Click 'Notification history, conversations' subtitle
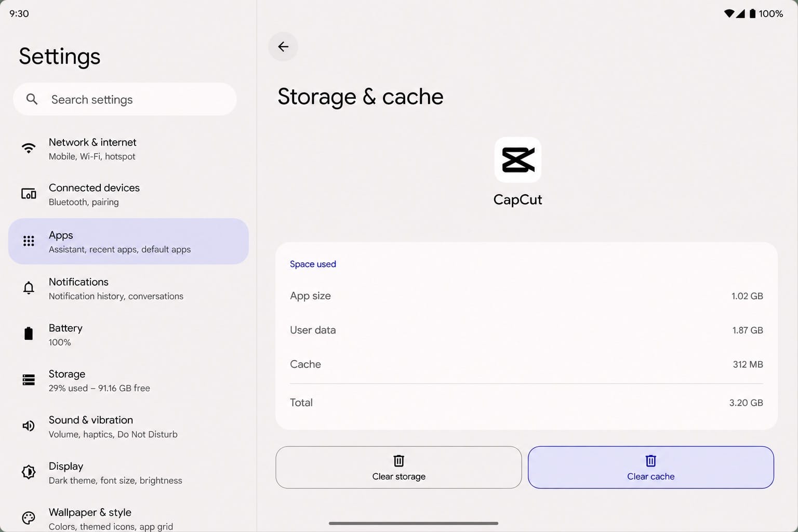798x532 pixels. (x=116, y=296)
